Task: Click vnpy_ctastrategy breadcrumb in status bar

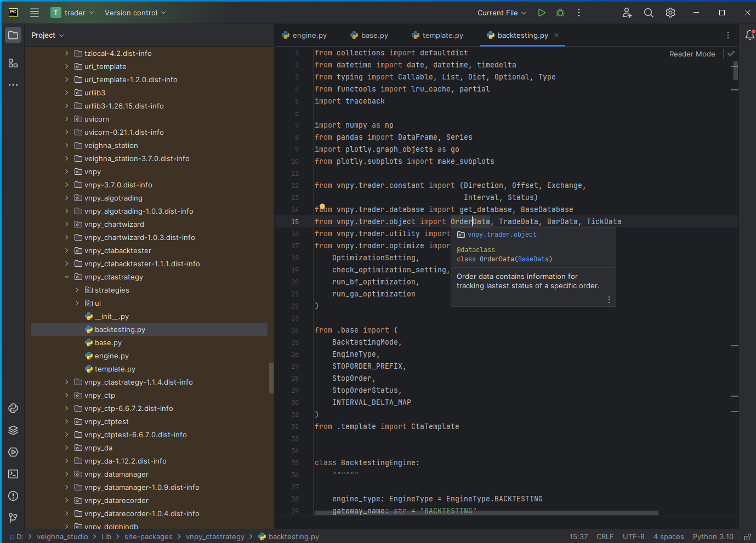Action: [x=215, y=537]
